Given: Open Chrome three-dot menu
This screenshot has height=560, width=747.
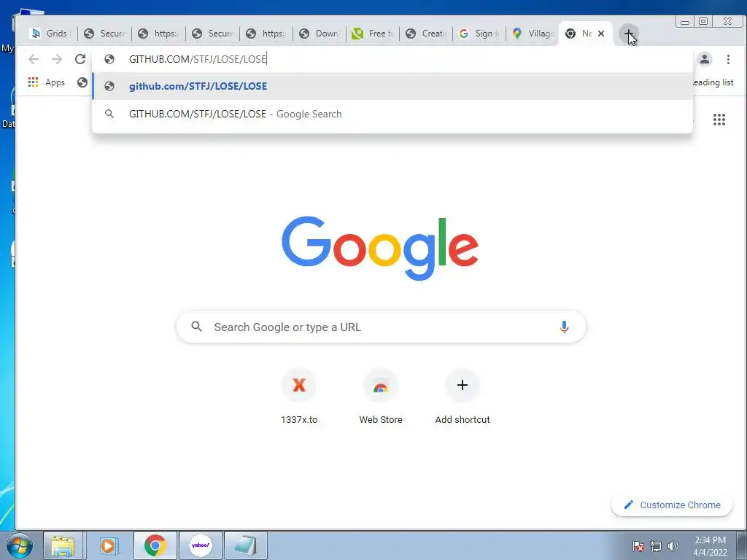Looking at the screenshot, I should pos(728,59).
